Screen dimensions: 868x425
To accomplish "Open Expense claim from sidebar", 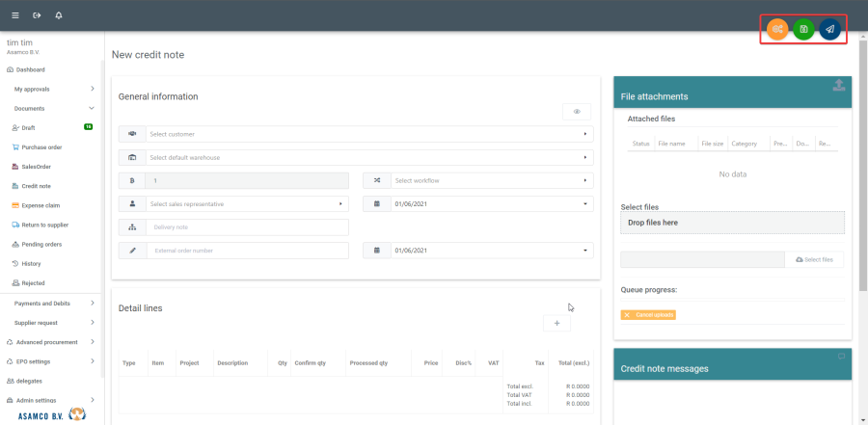I will [x=41, y=205].
